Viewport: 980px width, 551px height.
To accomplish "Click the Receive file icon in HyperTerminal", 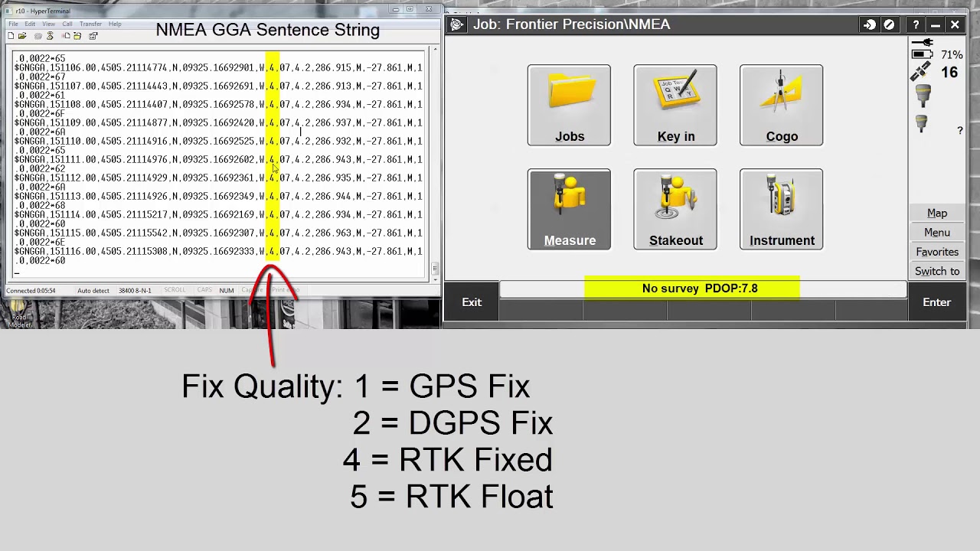I will click(x=77, y=36).
